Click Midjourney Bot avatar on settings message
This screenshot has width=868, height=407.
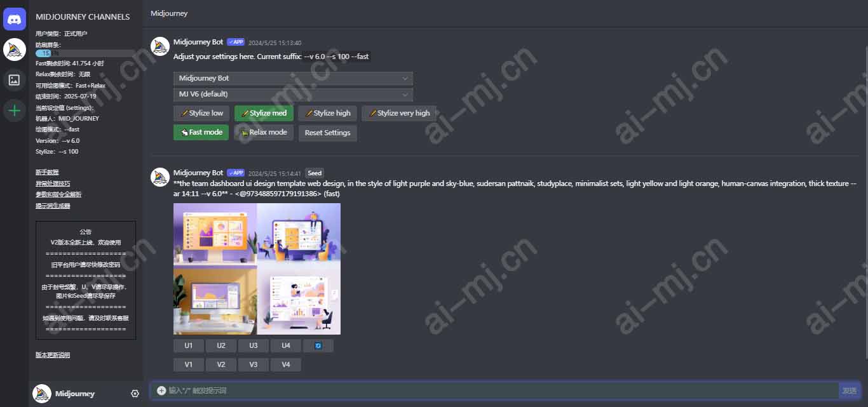[160, 46]
